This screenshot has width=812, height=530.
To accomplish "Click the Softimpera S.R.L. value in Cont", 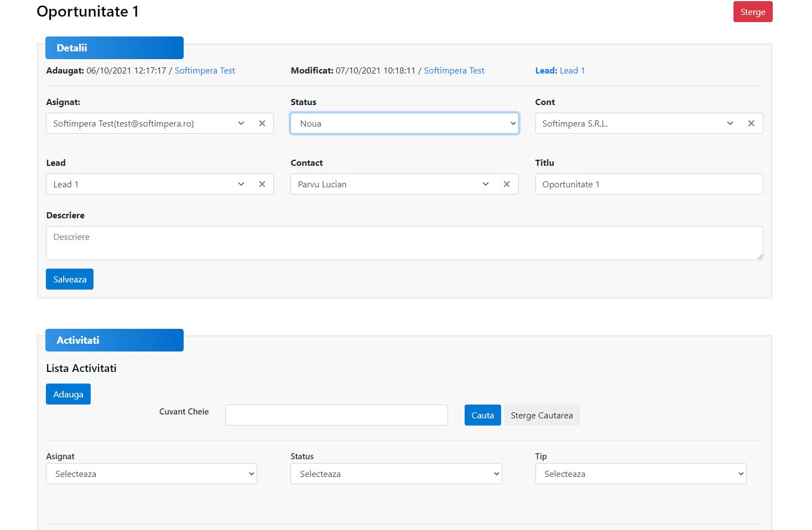I will point(575,124).
